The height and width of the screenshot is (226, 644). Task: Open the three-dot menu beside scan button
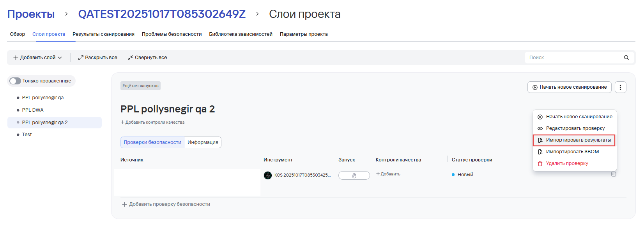click(x=621, y=87)
